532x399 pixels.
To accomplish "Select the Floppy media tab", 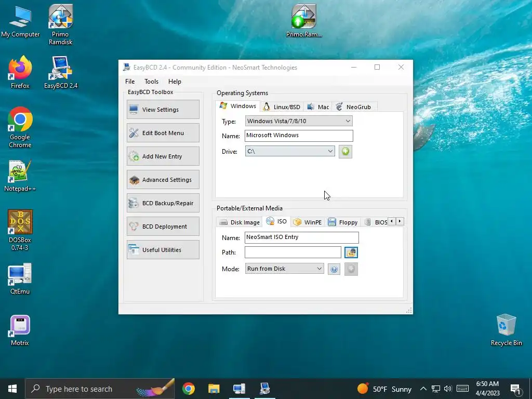I will (343, 222).
